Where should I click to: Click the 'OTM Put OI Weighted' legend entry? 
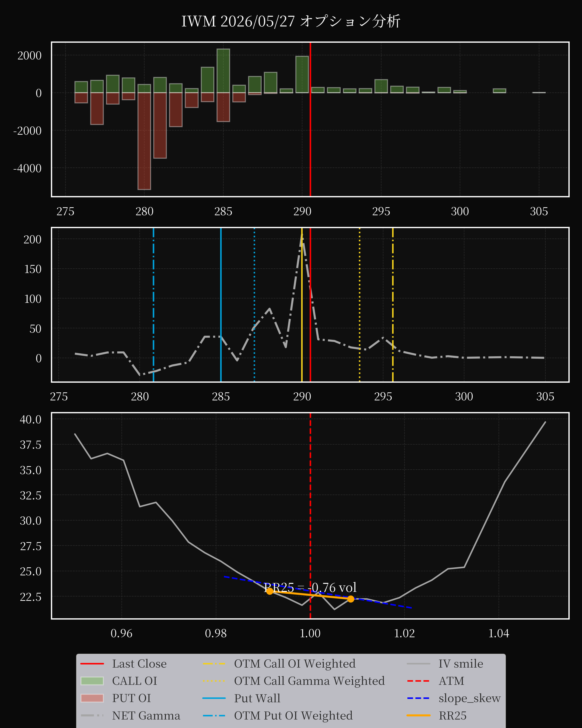point(278,716)
